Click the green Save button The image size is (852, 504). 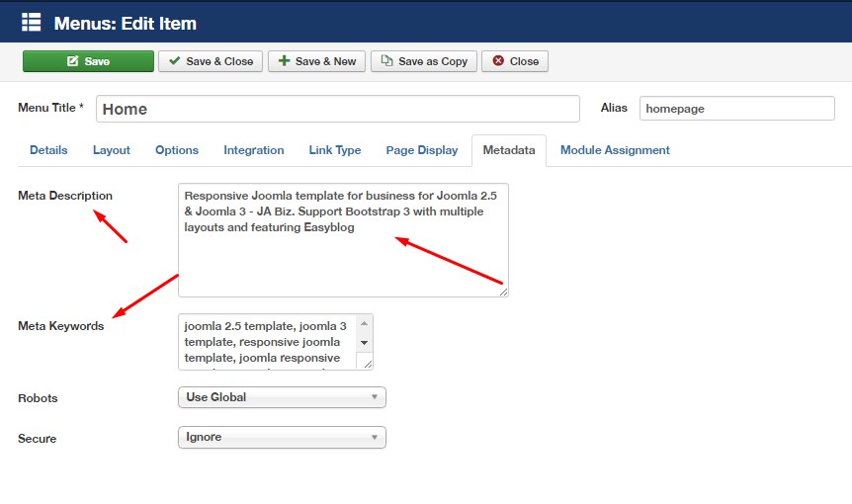[88, 61]
